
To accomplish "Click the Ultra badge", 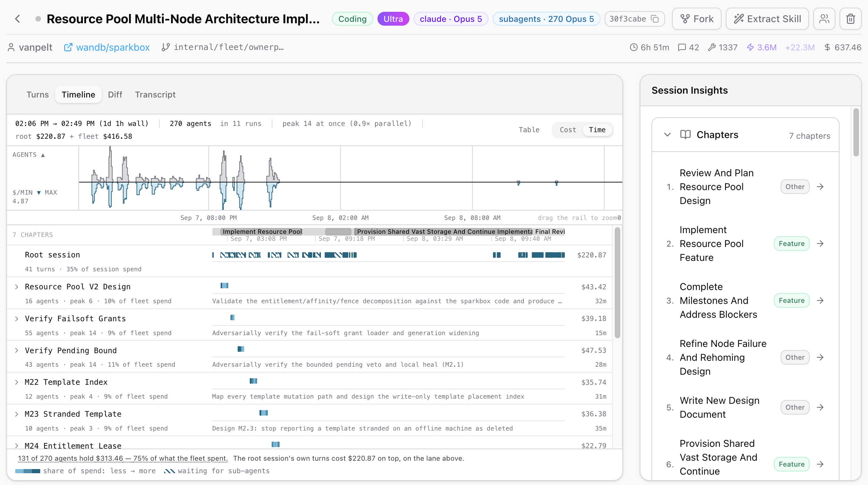I will coord(393,19).
